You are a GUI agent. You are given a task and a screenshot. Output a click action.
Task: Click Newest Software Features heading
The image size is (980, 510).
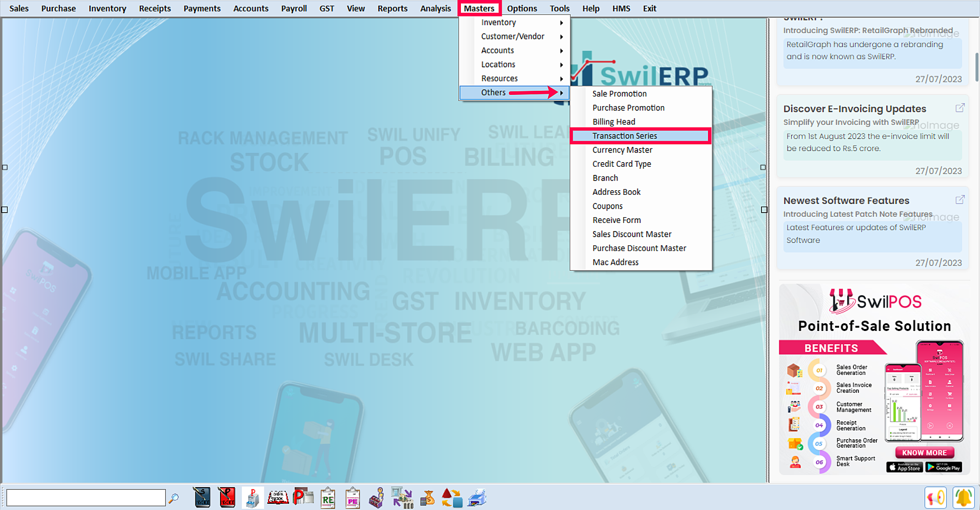pyautogui.click(x=846, y=200)
